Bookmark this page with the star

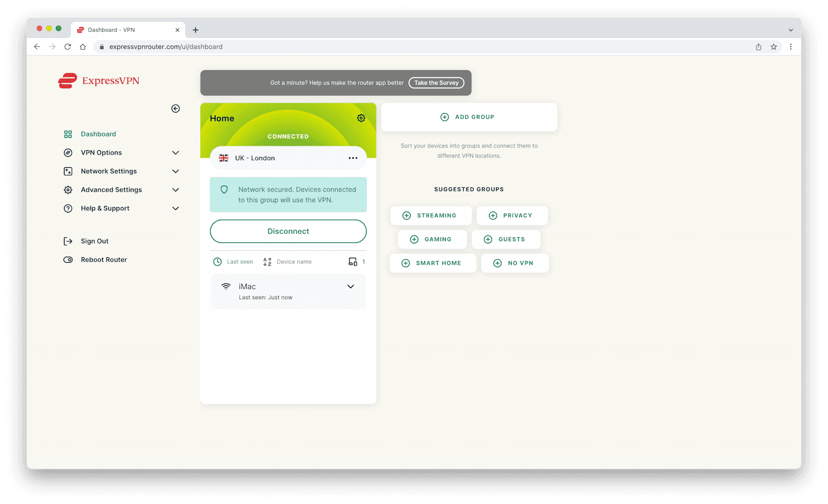pyautogui.click(x=774, y=47)
